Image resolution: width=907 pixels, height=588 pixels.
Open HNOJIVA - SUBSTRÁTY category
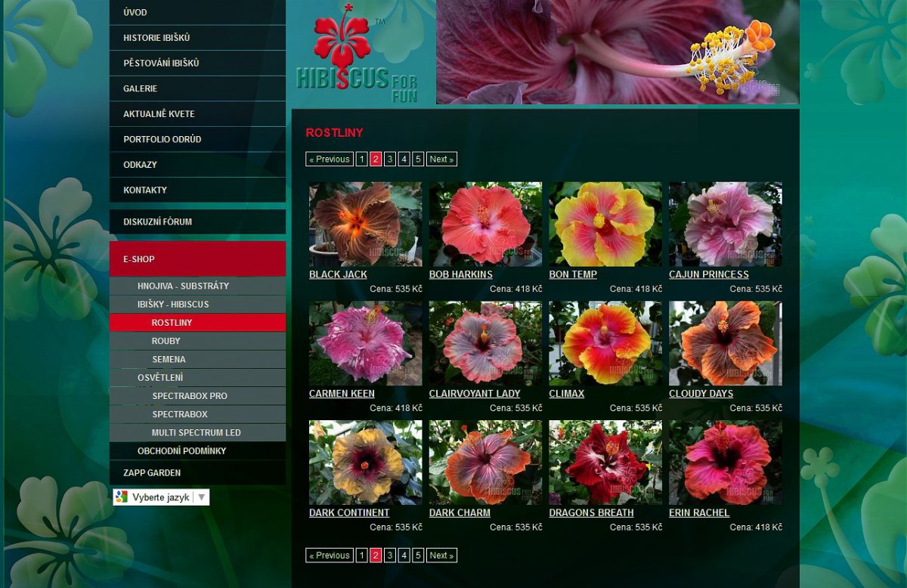pos(197,286)
